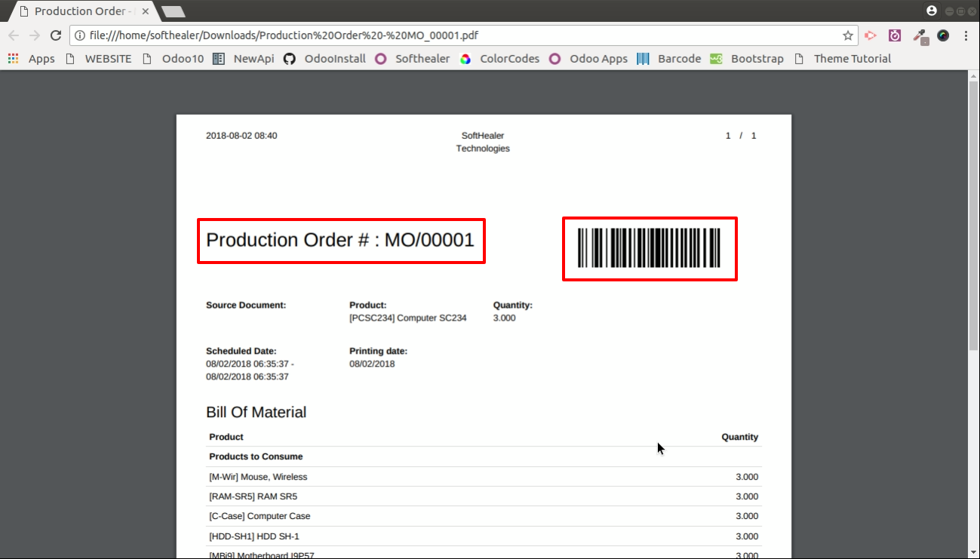
Task: Minimize the Chrome window
Action: [950, 11]
